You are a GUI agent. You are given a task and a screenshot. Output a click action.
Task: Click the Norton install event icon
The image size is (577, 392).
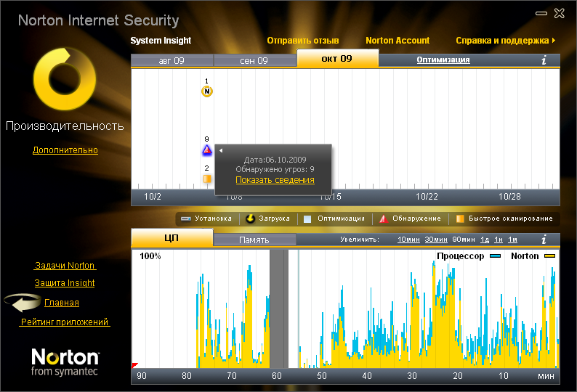[207, 91]
